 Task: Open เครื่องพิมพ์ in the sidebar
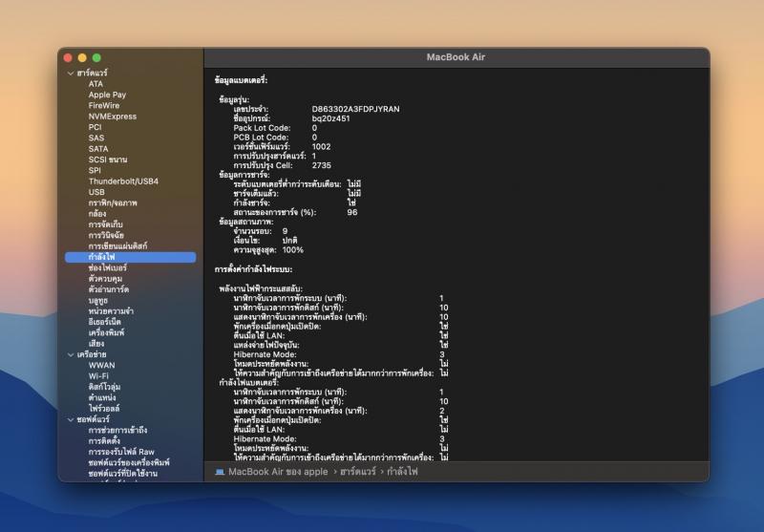tap(106, 332)
